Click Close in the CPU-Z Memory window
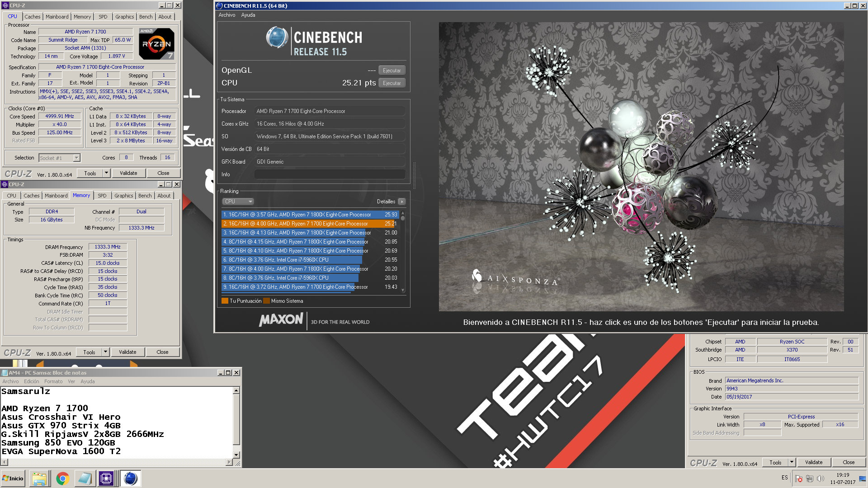Image resolution: width=868 pixels, height=488 pixels. pyautogui.click(x=162, y=352)
